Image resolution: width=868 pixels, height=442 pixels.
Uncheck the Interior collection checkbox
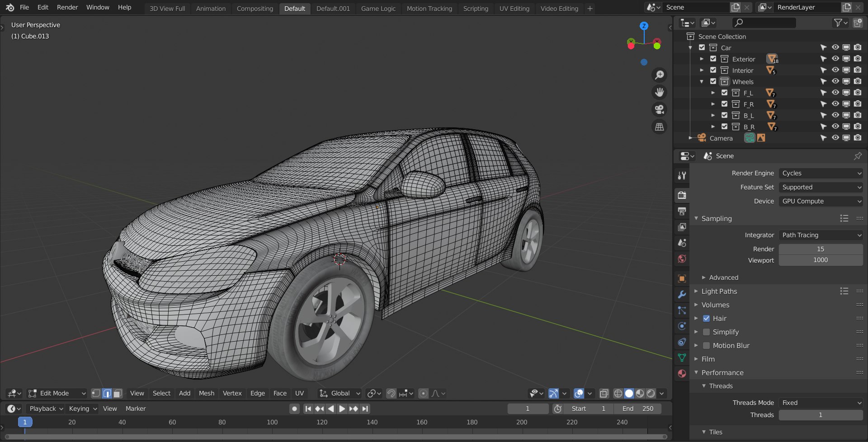point(713,70)
